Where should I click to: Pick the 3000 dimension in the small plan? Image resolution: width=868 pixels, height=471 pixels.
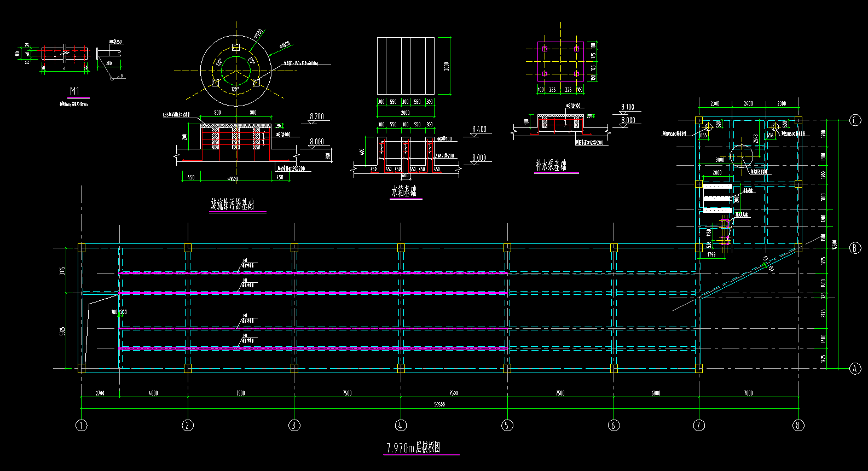pos(720,160)
